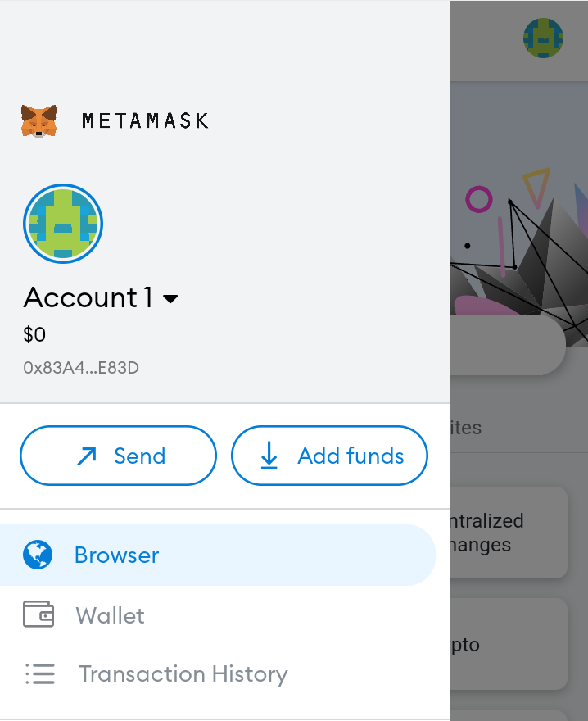
Task: Click the Wallet icon in the sidebar
Action: click(40, 614)
